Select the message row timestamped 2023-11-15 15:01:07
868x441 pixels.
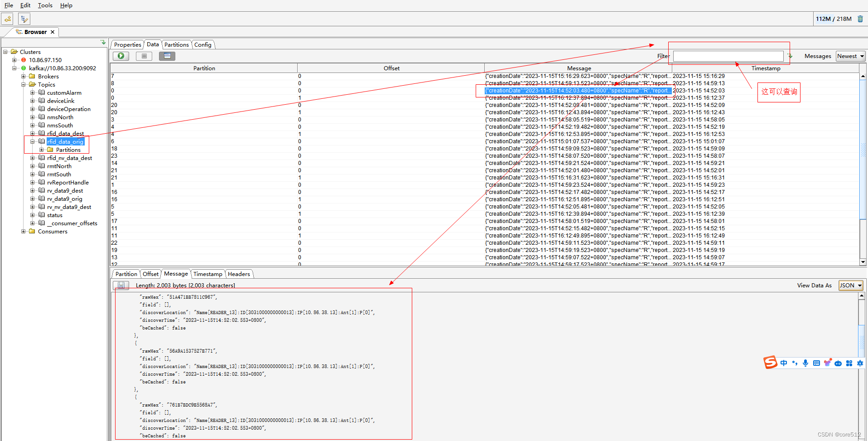click(x=485, y=141)
